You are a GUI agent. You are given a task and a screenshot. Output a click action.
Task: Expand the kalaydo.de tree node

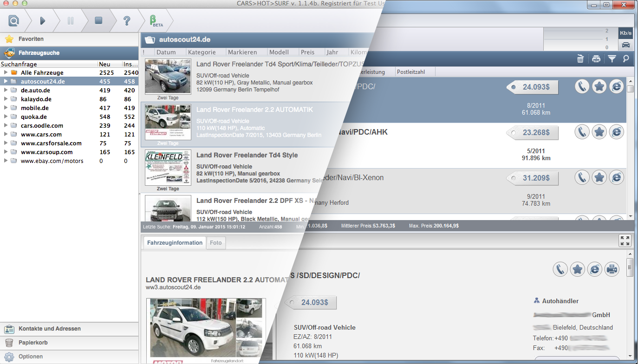(x=6, y=99)
